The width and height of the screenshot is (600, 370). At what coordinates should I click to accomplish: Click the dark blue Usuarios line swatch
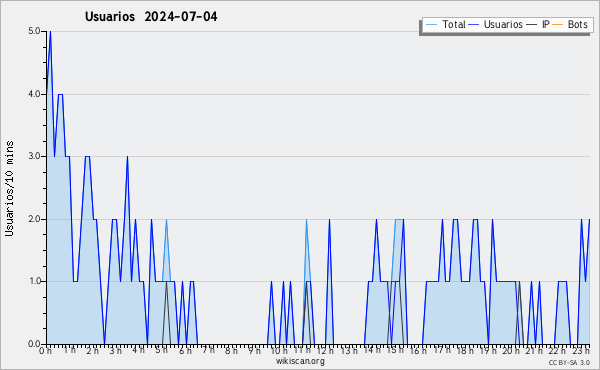click(474, 25)
